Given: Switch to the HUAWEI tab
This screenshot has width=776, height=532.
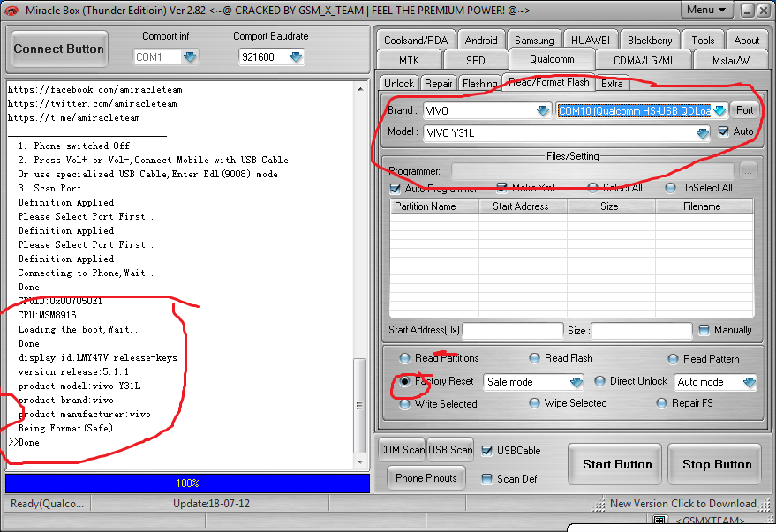Looking at the screenshot, I should [591, 40].
